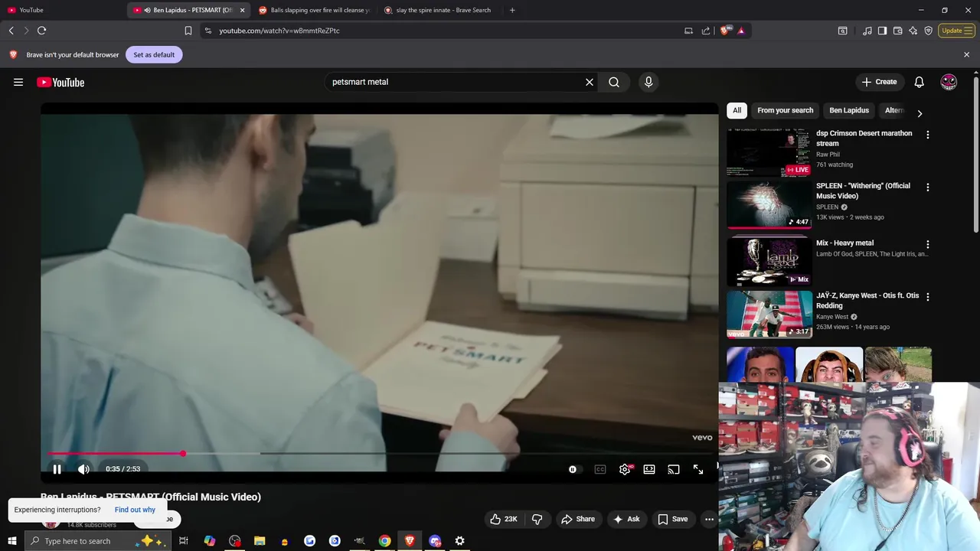Screen dimensions: 980x551
Task: Open options for the Otis video
Action: (x=927, y=297)
